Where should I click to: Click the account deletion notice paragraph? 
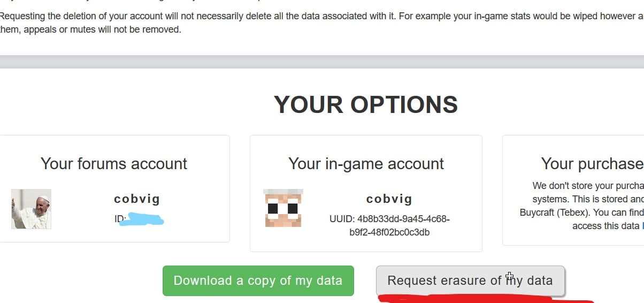coord(321,22)
